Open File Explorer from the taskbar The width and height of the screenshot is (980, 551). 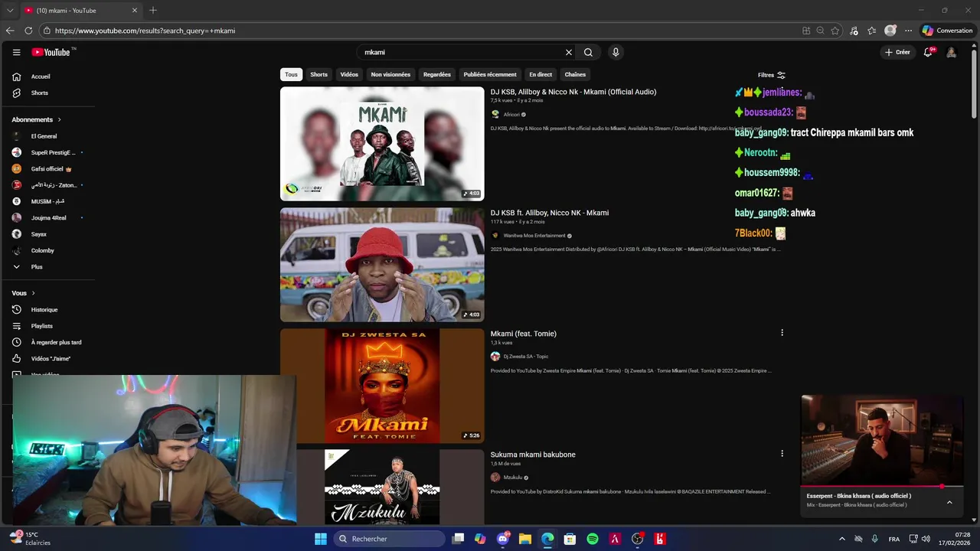pyautogui.click(x=525, y=539)
